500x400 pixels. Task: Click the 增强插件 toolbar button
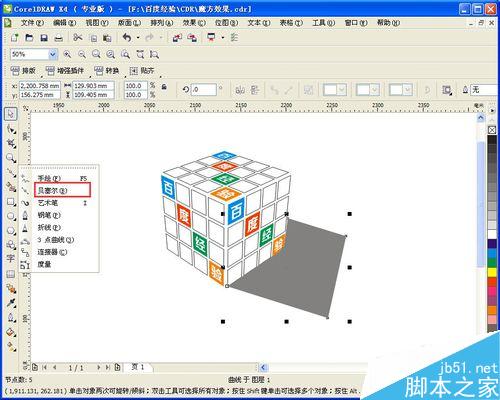pyautogui.click(x=65, y=71)
